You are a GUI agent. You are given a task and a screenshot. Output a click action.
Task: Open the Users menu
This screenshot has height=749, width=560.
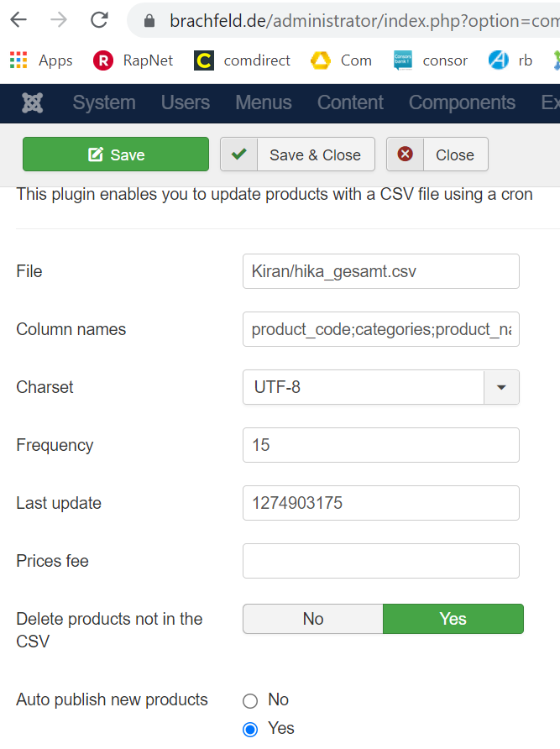click(x=186, y=102)
